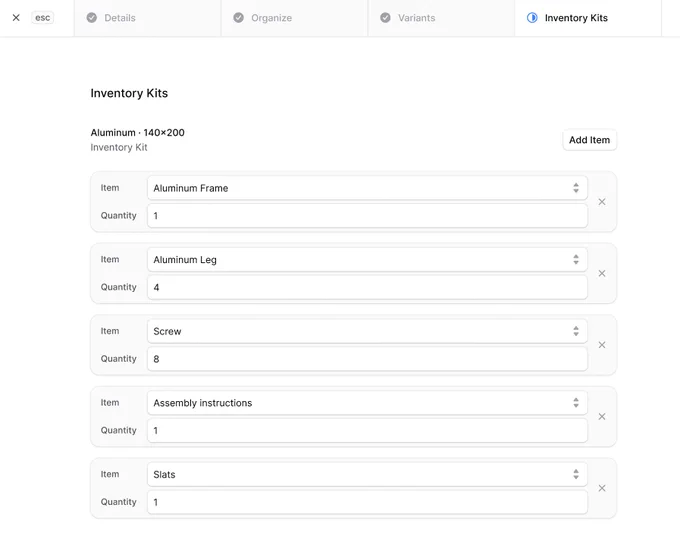Go to the Organize step tab
Viewport: 680px width, 536px height.
click(294, 18)
